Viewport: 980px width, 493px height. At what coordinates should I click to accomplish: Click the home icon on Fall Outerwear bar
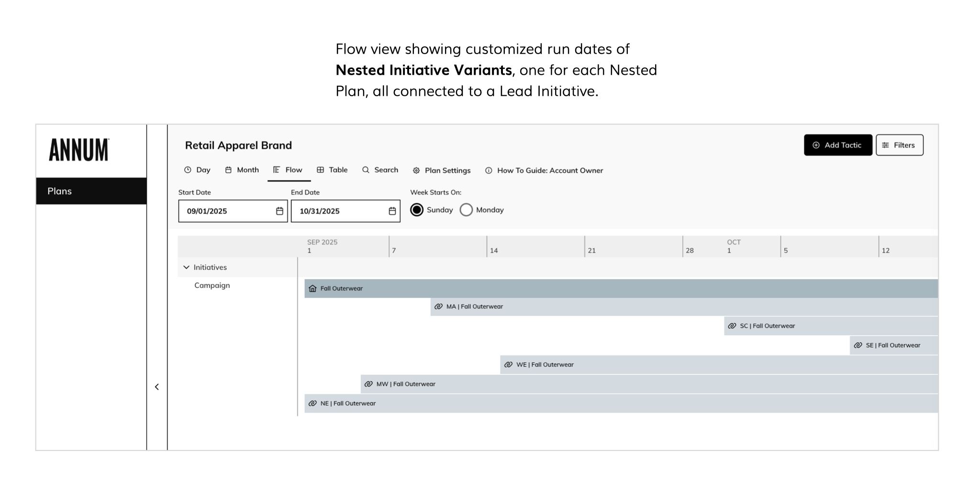pyautogui.click(x=312, y=289)
